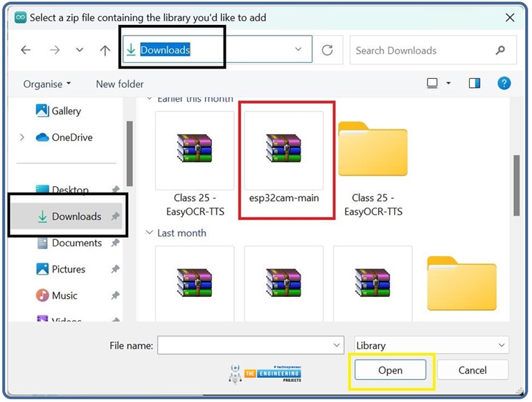Open the Organise menu

[x=47, y=84]
